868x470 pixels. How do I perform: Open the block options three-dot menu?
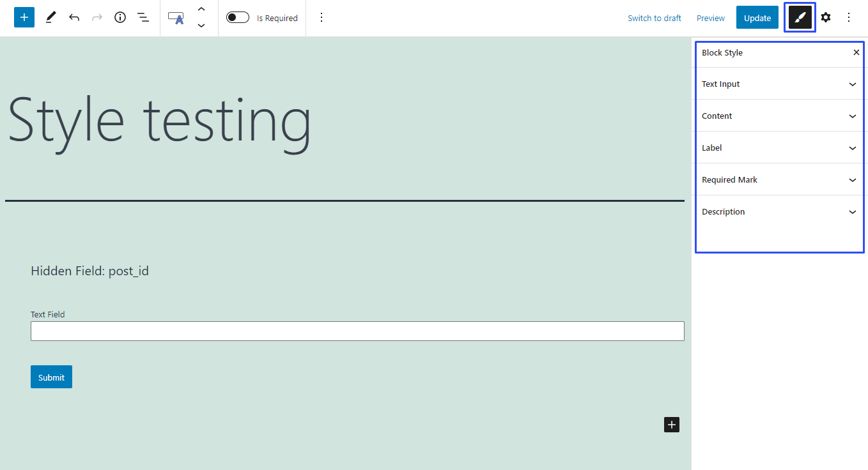click(x=321, y=17)
